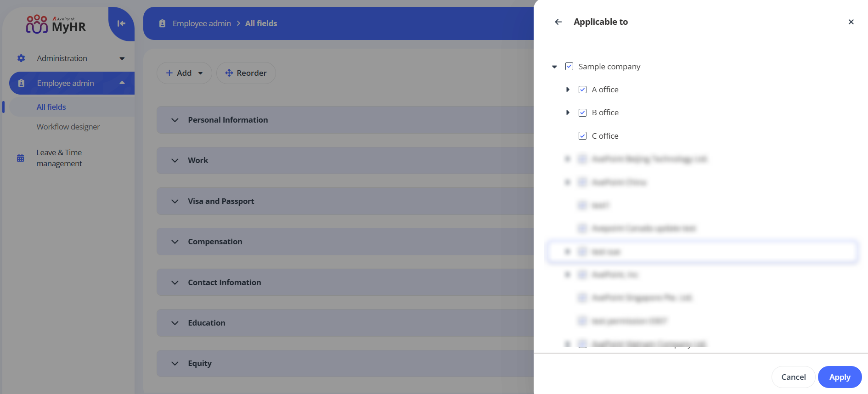Viewport: 868px width, 394px height.
Task: Expand the Personal Information section
Action: click(x=175, y=120)
